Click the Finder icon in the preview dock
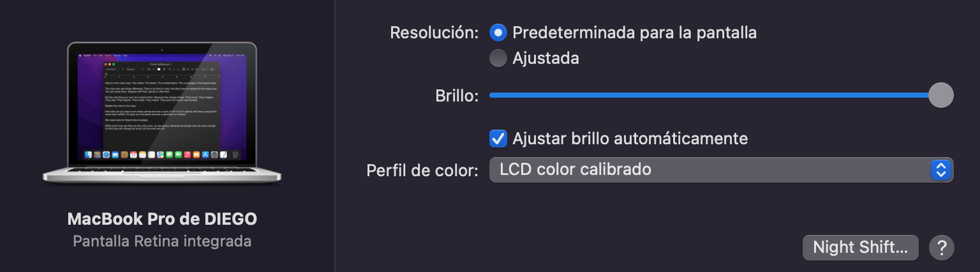 pyautogui.click(x=88, y=155)
